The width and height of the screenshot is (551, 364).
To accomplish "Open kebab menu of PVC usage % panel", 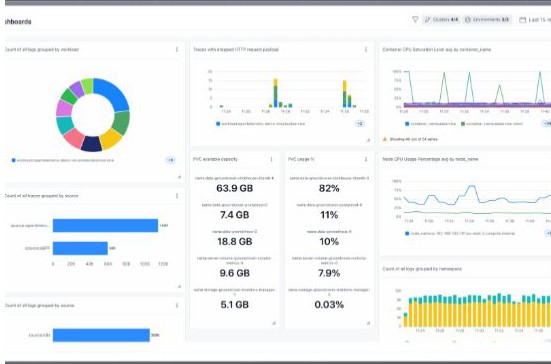I will [366, 159].
